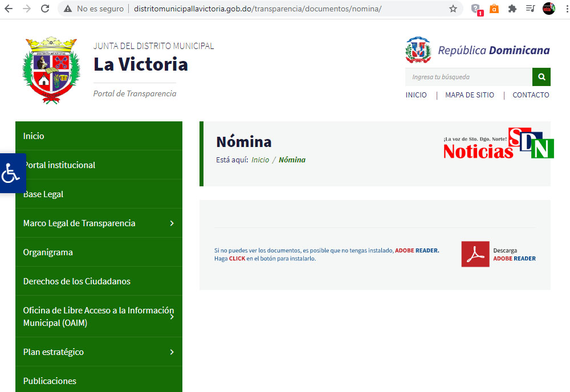Open the accessibility wheelchair widget
This screenshot has height=392, width=570.
coord(11,173)
